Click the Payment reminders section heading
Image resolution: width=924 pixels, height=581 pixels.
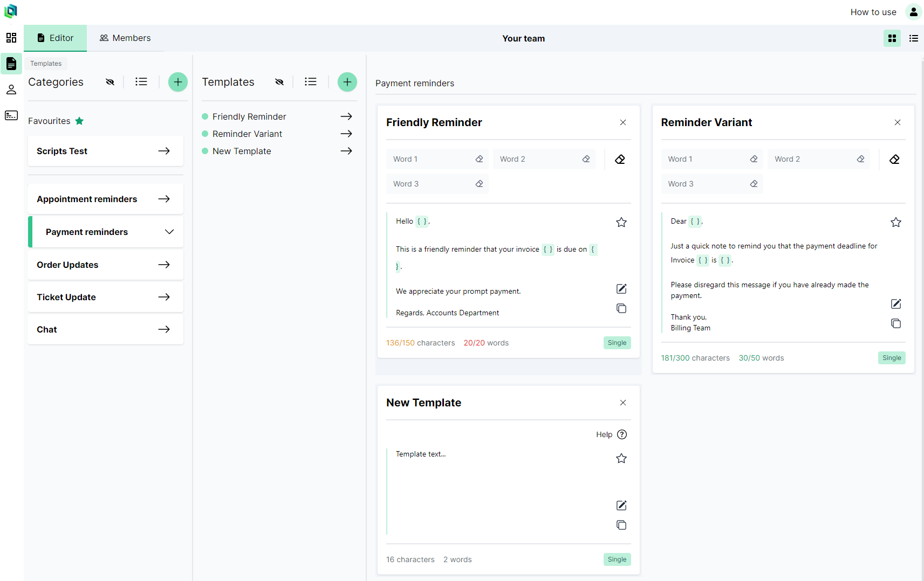click(415, 83)
